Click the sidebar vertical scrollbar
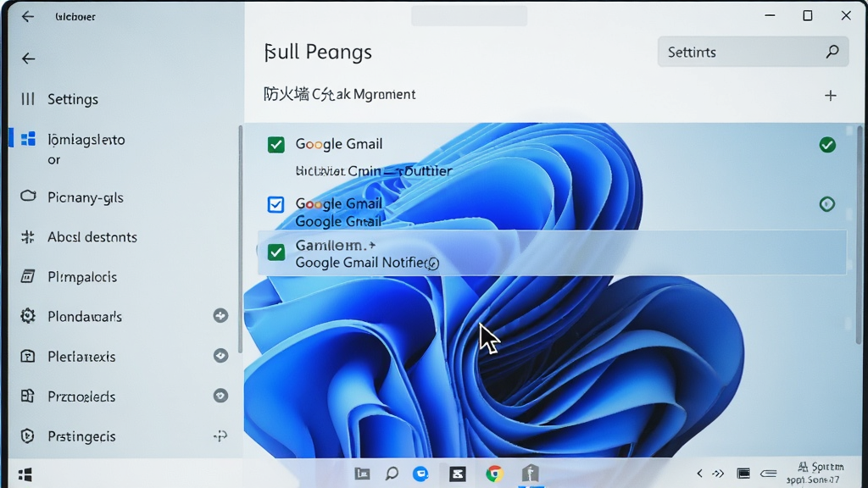This screenshot has height=488, width=868. tap(240, 239)
